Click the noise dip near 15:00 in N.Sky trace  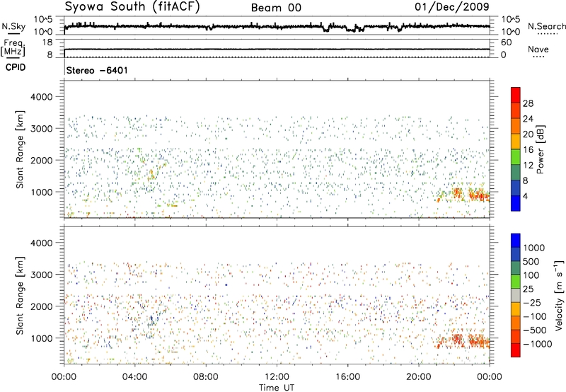pos(326,30)
